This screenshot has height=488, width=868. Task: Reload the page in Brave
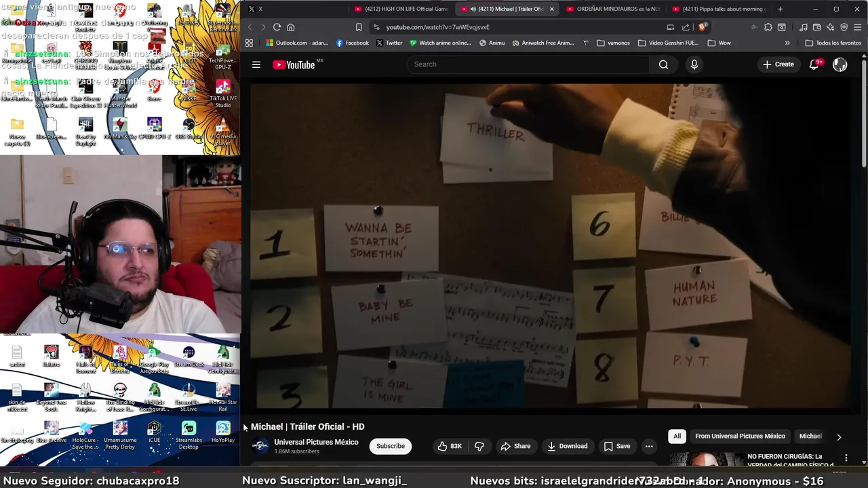(x=277, y=27)
